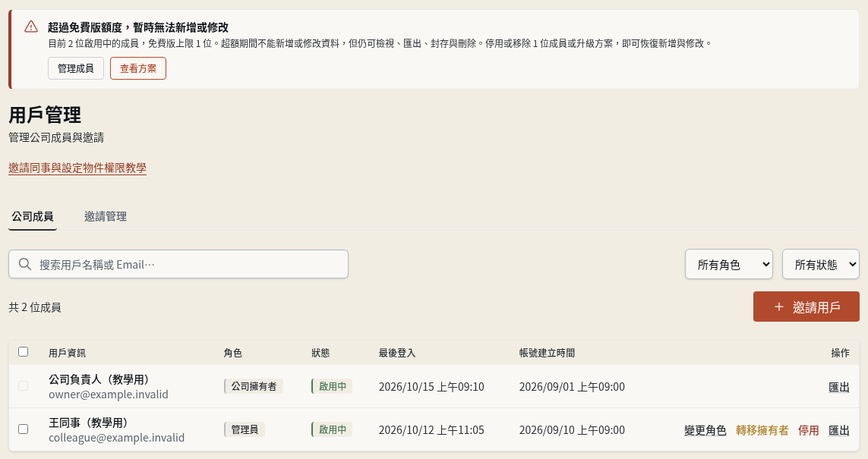Click the 最後登入 column header

[397, 353]
